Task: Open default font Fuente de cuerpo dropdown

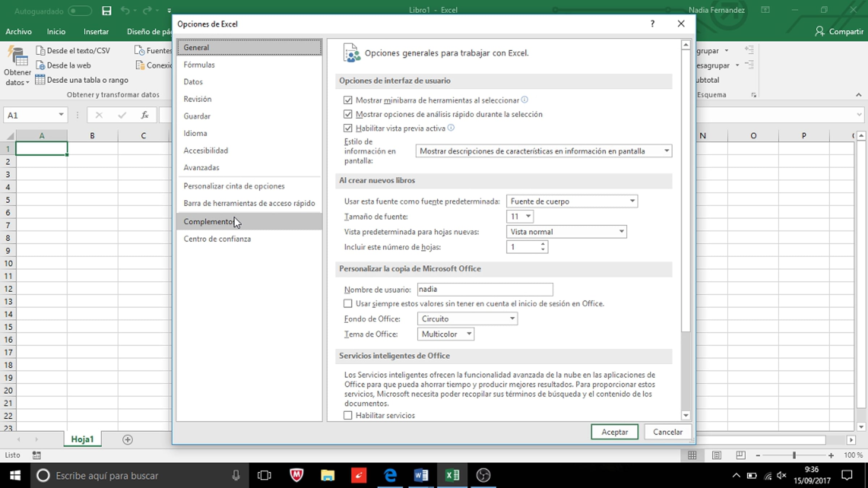Action: click(x=572, y=201)
